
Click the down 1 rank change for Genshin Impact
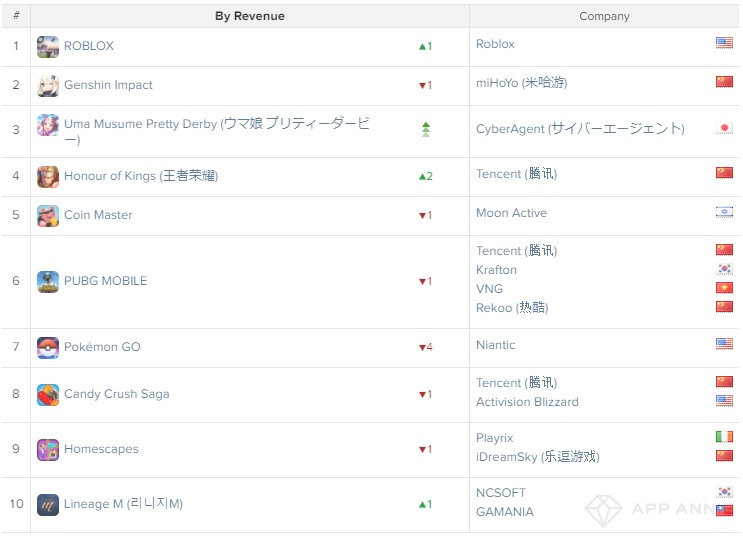click(426, 86)
